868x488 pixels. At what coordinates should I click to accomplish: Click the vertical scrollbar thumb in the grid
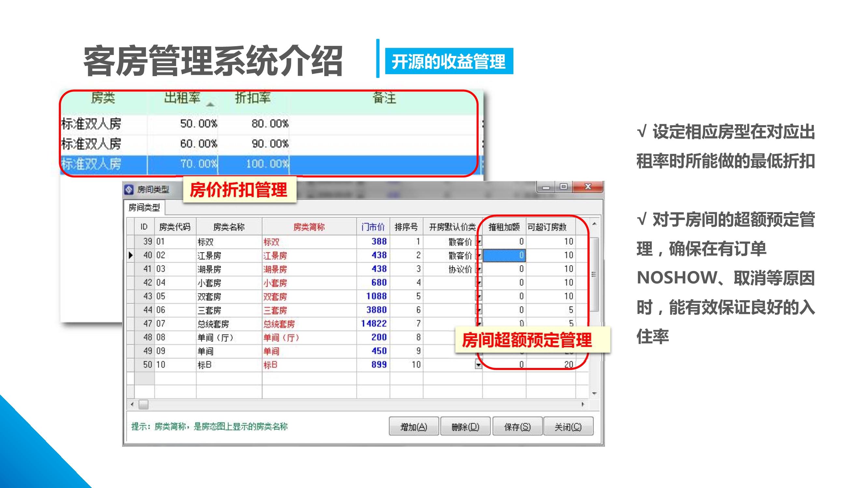click(595, 275)
